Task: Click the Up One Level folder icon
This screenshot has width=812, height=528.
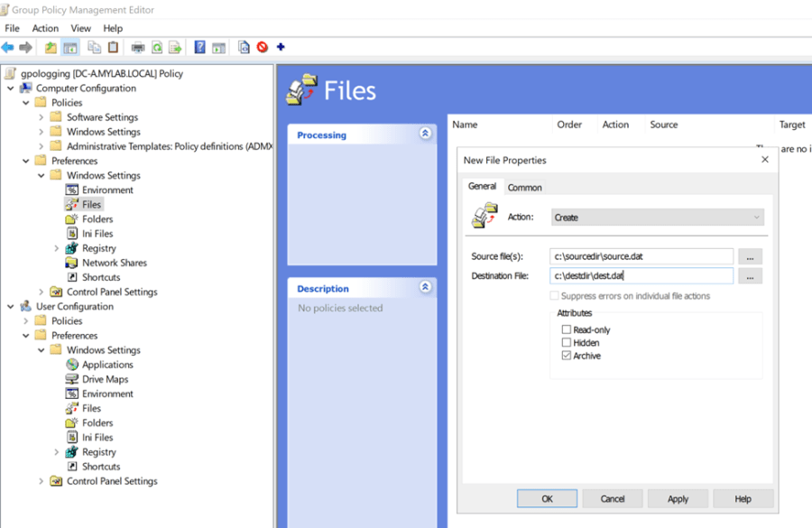Action: coord(51,47)
